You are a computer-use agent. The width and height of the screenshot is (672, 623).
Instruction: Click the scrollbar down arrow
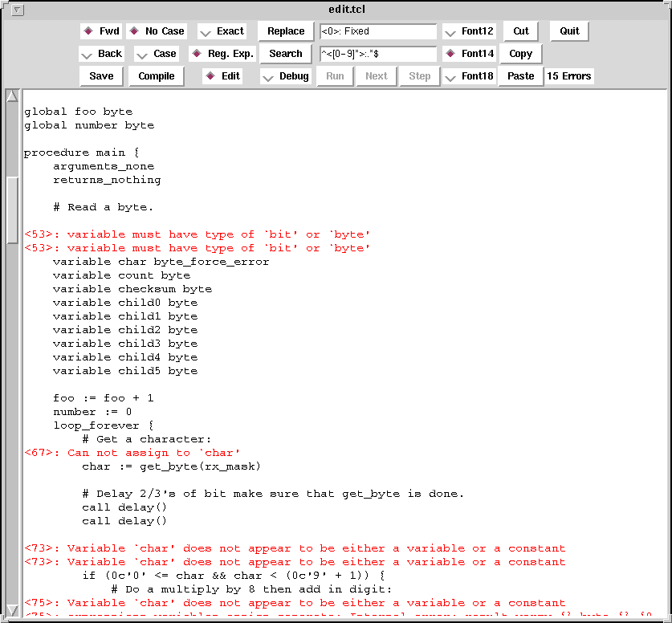click(12, 609)
